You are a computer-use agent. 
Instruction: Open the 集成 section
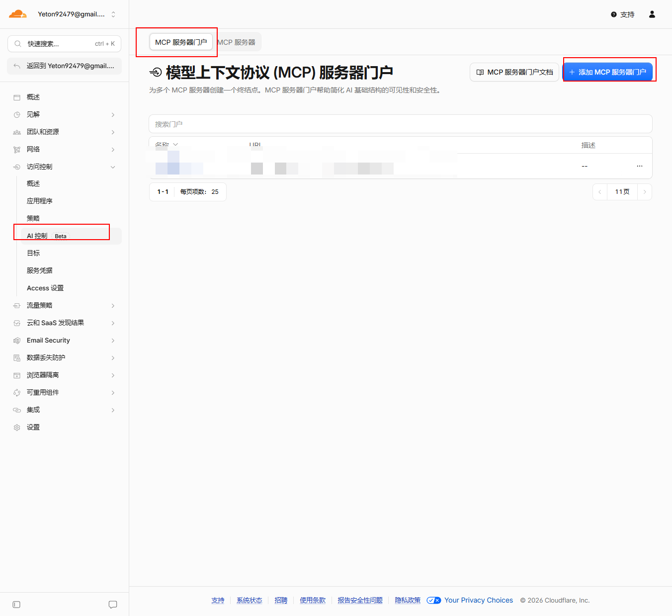pyautogui.click(x=65, y=410)
